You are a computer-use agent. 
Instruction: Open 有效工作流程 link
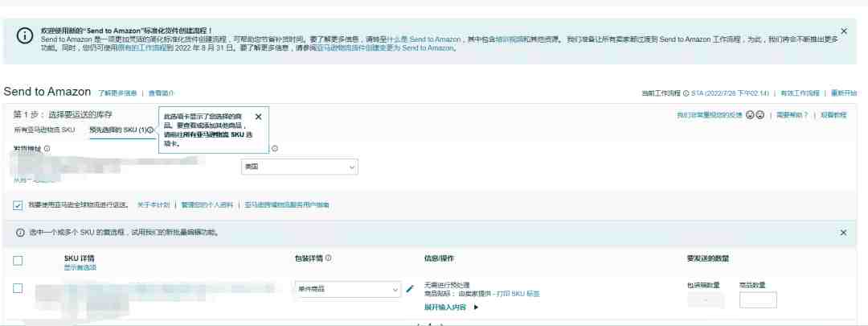800,93
